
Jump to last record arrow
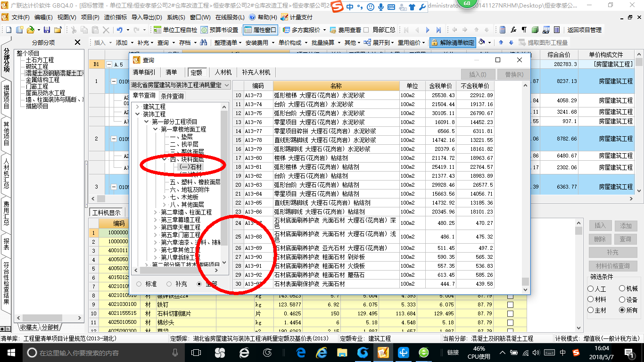(x=439, y=30)
